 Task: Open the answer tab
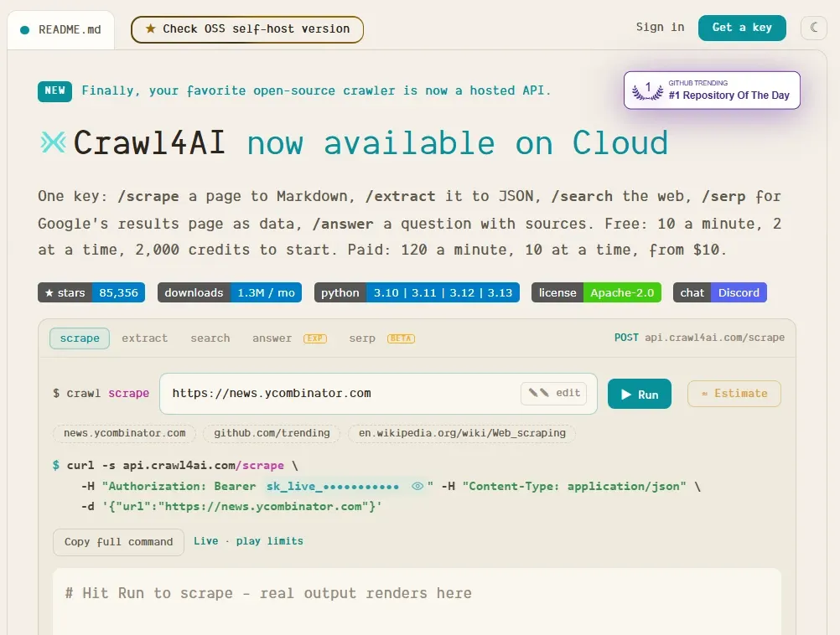click(272, 338)
